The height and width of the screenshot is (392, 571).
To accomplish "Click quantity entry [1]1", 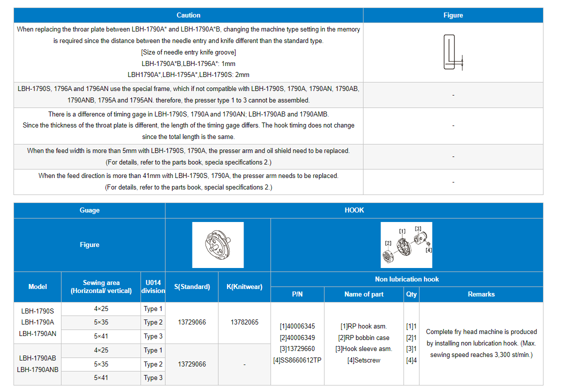I will tap(411, 326).
